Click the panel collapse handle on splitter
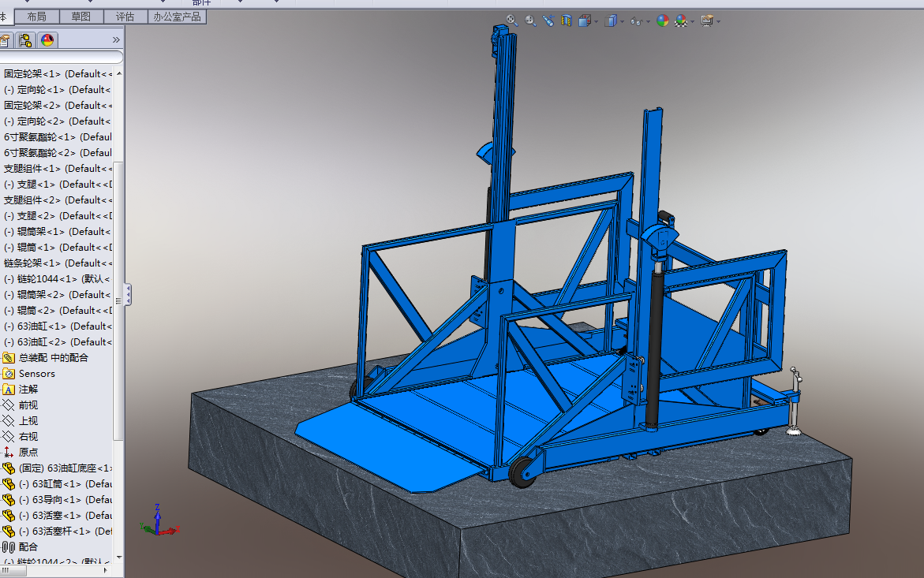Screen dimensions: 924x578 pyautogui.click(x=128, y=294)
